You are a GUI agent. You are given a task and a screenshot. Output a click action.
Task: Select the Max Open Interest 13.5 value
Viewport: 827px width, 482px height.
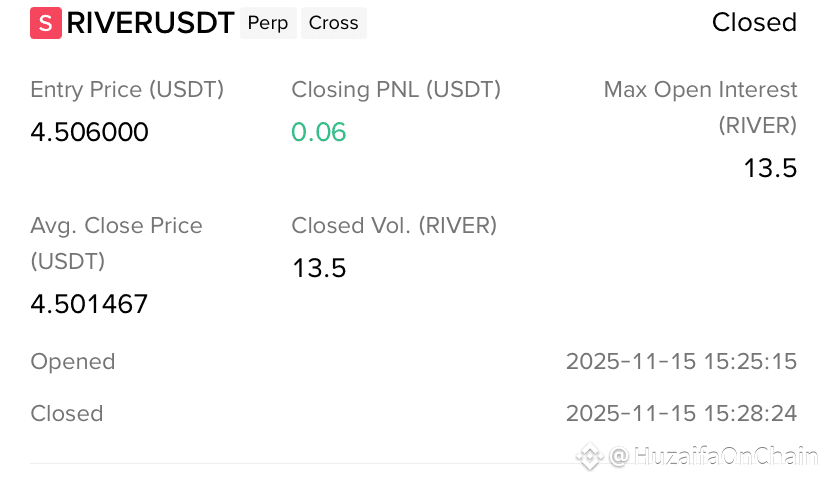pos(770,168)
